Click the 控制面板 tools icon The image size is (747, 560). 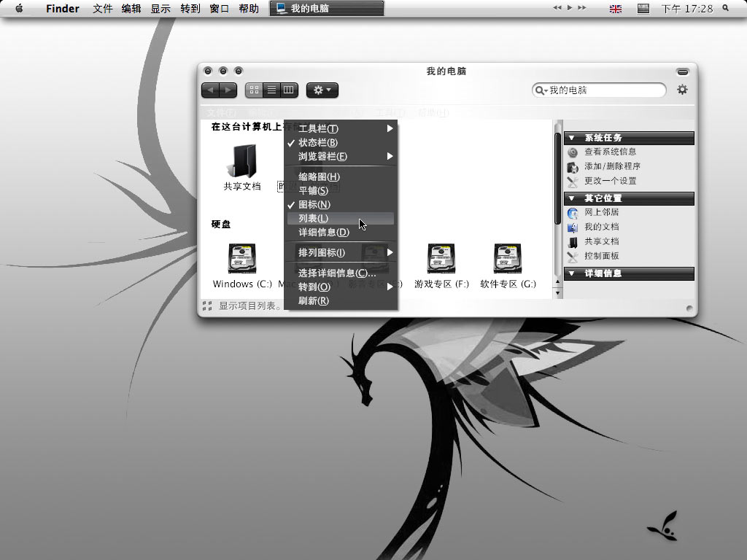573,257
